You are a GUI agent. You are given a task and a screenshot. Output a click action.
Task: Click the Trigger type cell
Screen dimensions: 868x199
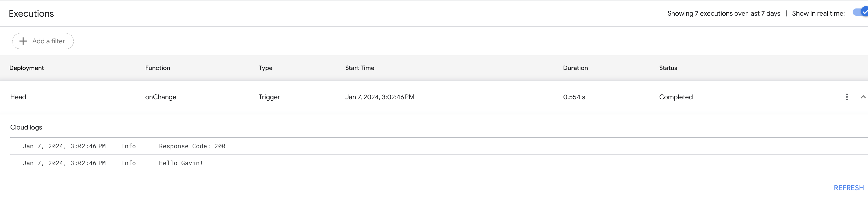pyautogui.click(x=269, y=97)
